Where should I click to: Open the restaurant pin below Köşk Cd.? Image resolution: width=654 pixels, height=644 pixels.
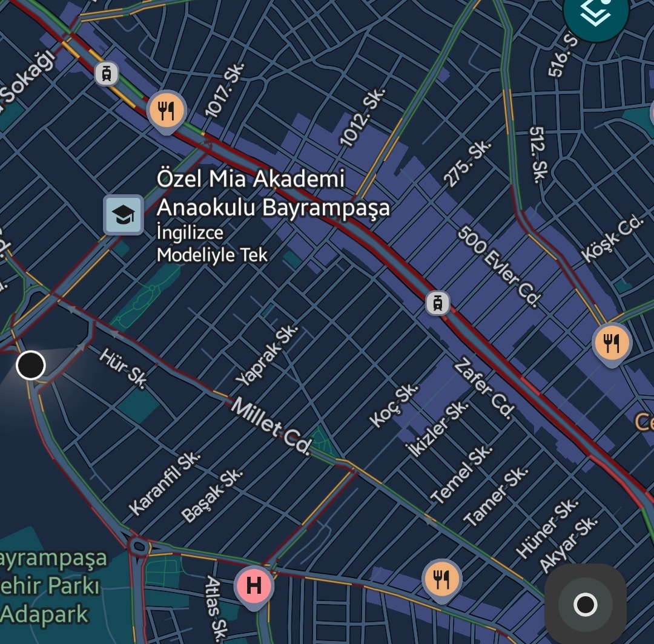pyautogui.click(x=612, y=343)
